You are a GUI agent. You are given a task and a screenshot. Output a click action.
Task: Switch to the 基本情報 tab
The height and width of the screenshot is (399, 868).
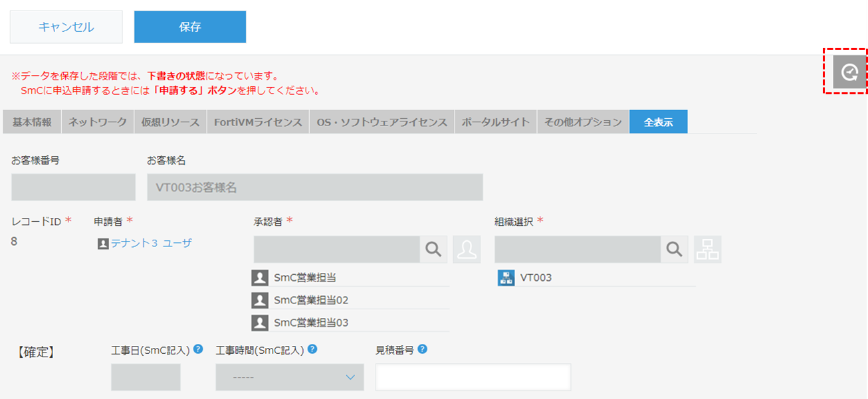(x=32, y=122)
